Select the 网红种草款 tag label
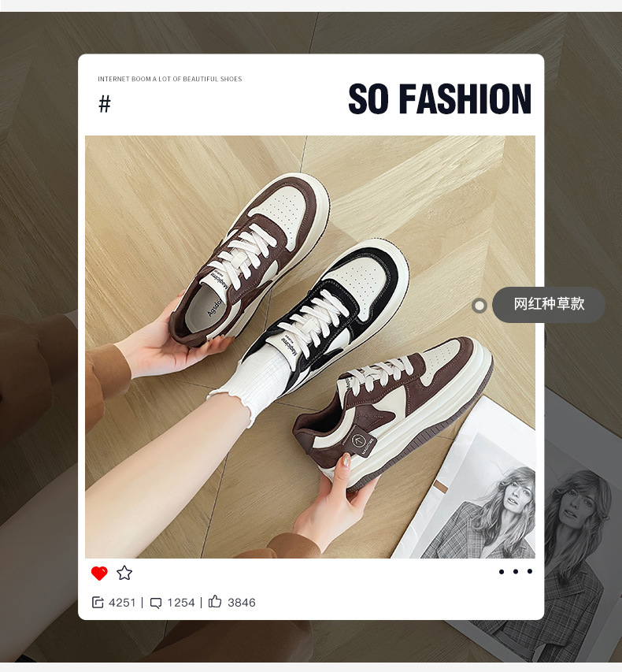622x672 pixels. click(549, 304)
